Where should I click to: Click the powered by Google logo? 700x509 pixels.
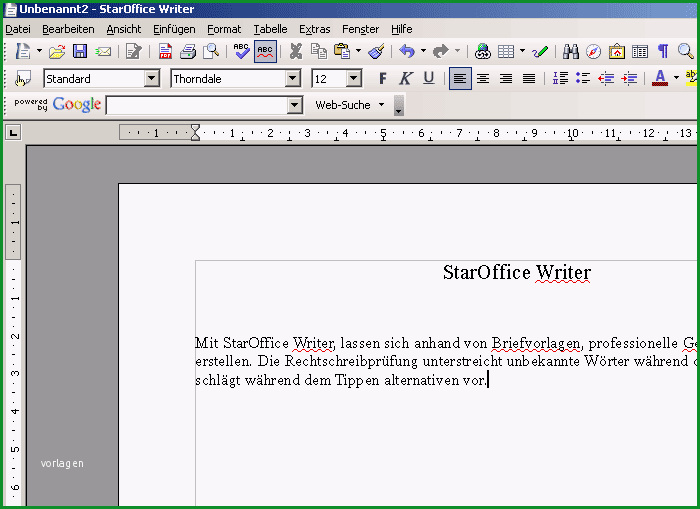tap(58, 104)
